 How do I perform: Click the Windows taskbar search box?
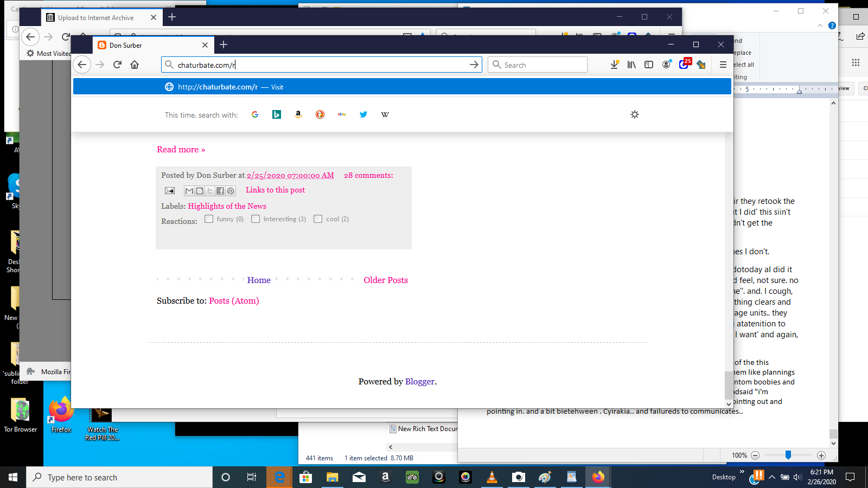(119, 477)
